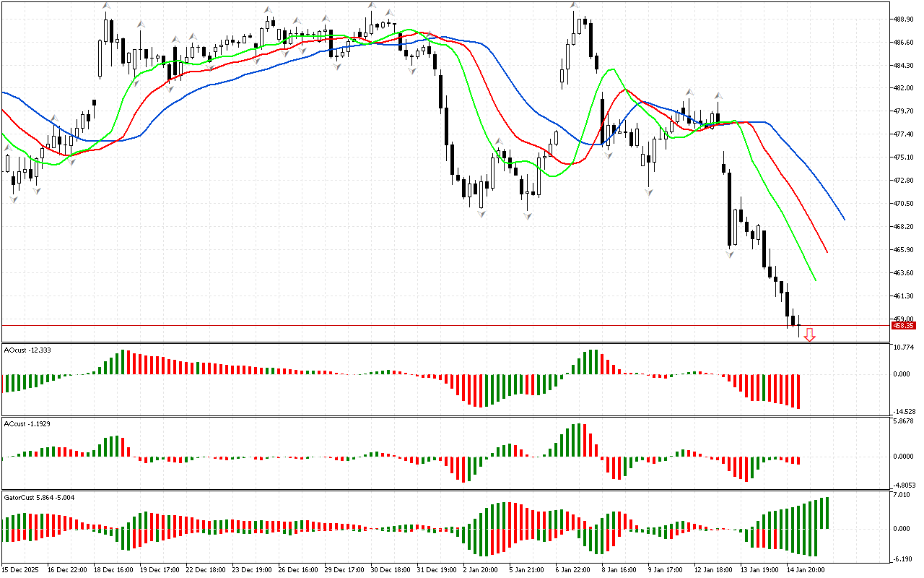
Task: Click the ACcust indicator label
Action: coord(27,423)
